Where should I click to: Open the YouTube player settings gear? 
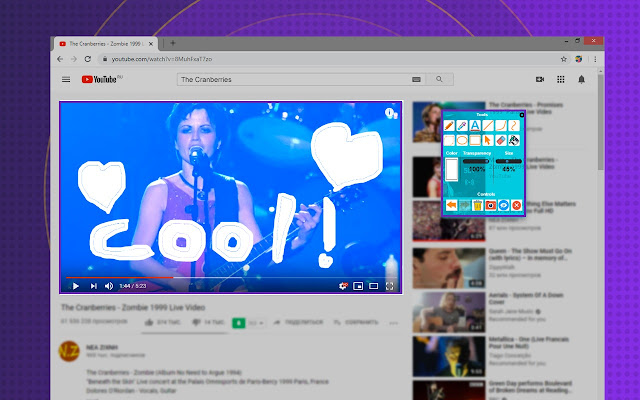(343, 286)
